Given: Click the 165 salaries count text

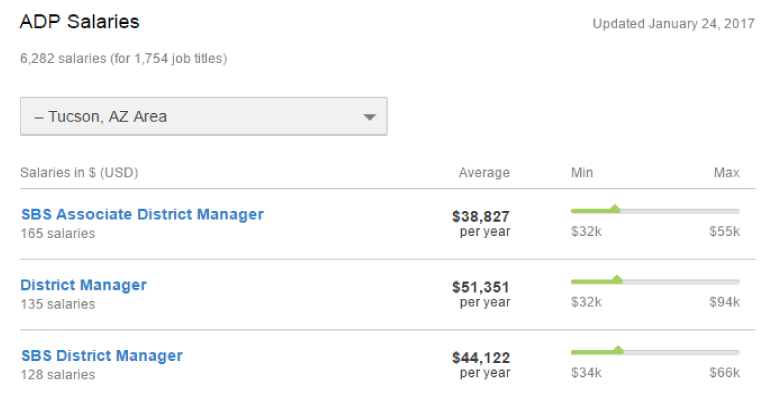Looking at the screenshot, I should click(x=58, y=233).
